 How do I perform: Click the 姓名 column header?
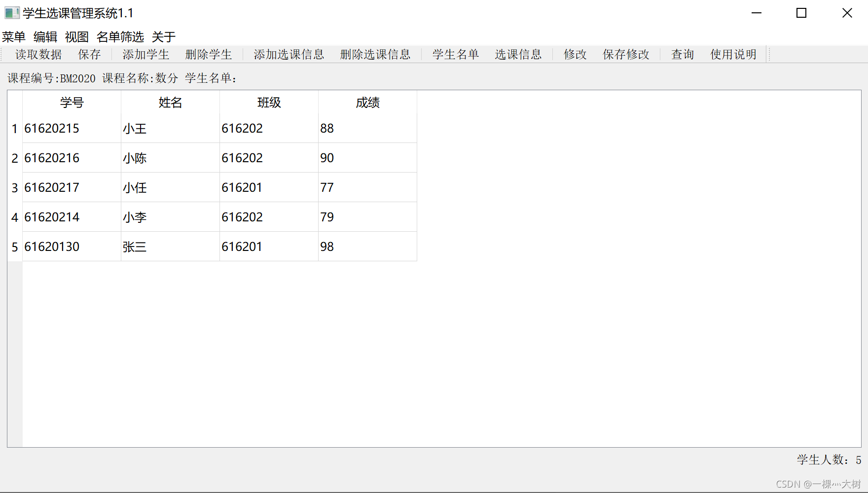171,102
